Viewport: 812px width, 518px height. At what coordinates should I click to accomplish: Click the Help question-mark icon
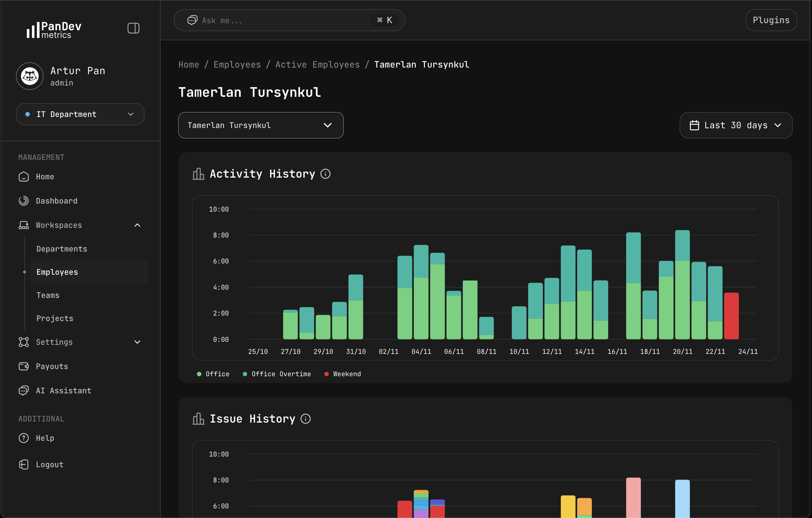coord(23,438)
